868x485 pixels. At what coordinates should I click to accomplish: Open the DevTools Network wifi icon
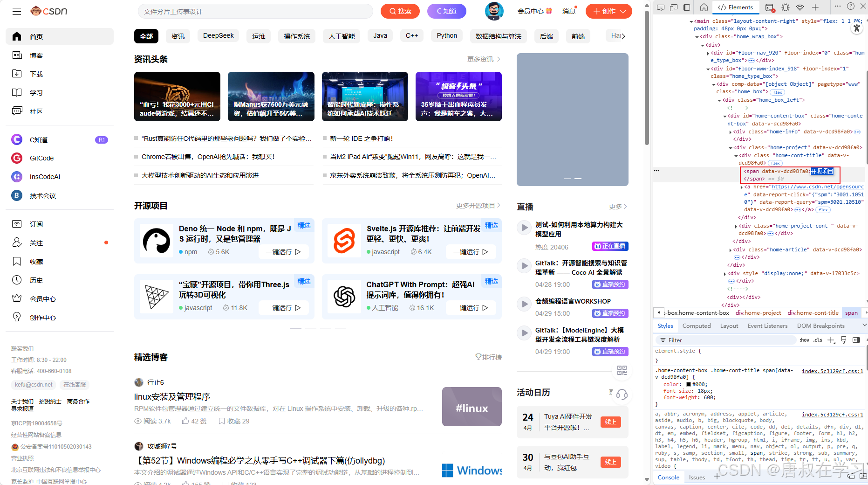coord(800,7)
